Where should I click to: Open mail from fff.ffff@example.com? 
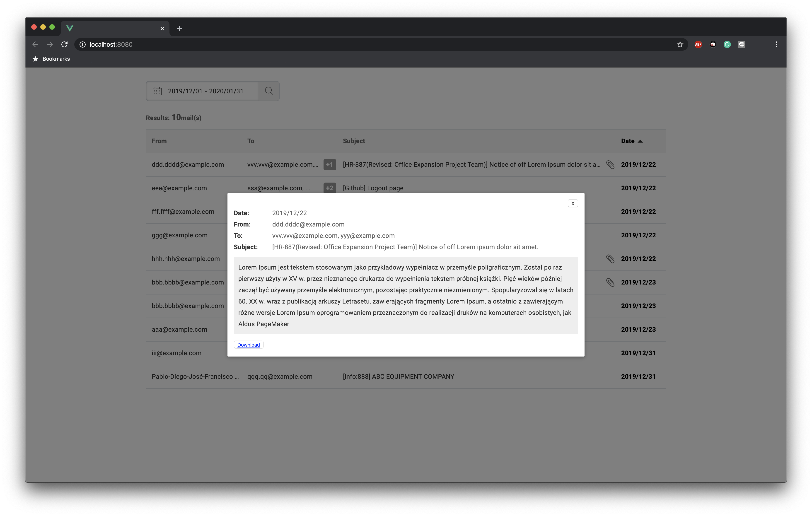(183, 212)
